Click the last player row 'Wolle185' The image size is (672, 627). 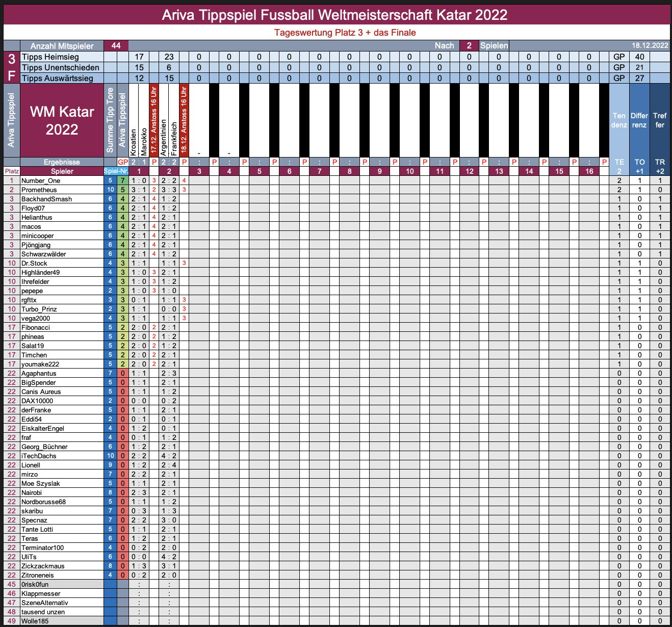[35, 621]
